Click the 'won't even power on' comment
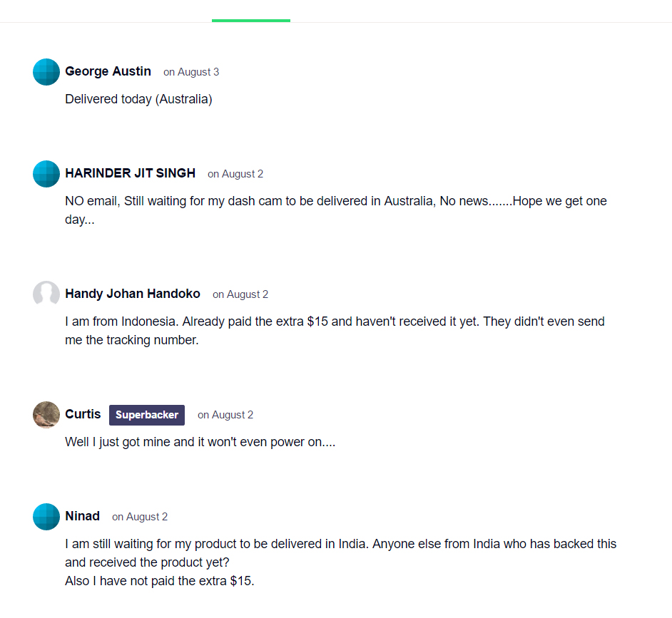 (200, 442)
